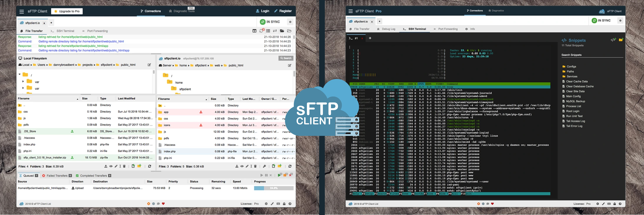The height and width of the screenshot is (215, 644).
Task: Open sync settings gear next to IN SYNC, left window
Action: click(290, 22)
